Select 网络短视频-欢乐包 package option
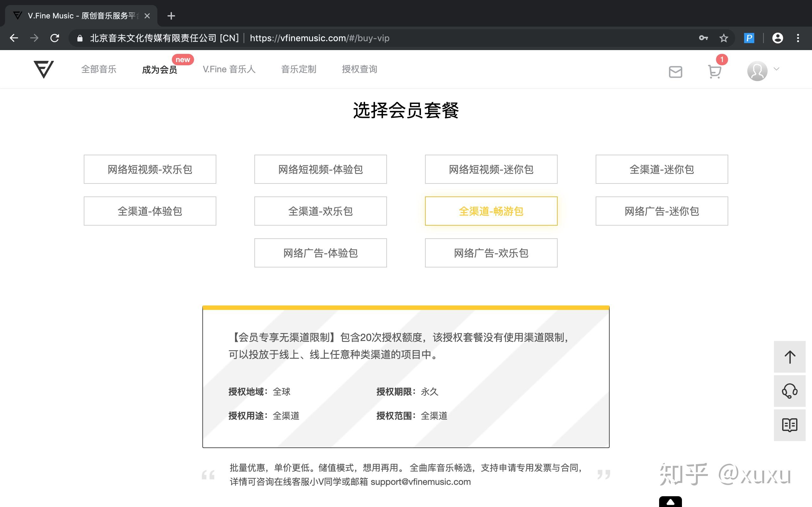The image size is (812, 507). tap(150, 169)
